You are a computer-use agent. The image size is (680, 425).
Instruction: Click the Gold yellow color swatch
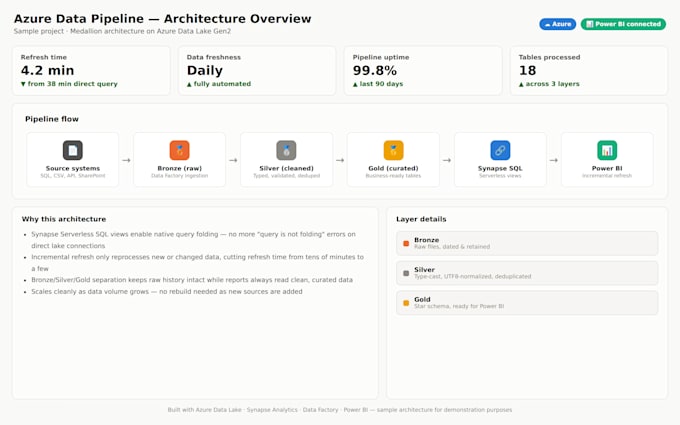[x=406, y=303]
